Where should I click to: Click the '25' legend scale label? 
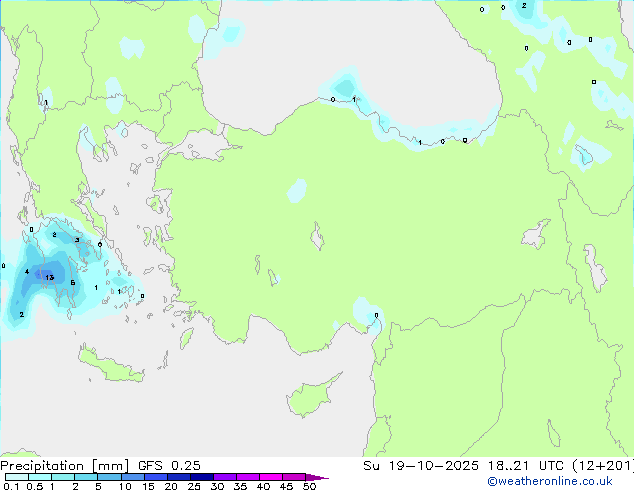(x=194, y=486)
